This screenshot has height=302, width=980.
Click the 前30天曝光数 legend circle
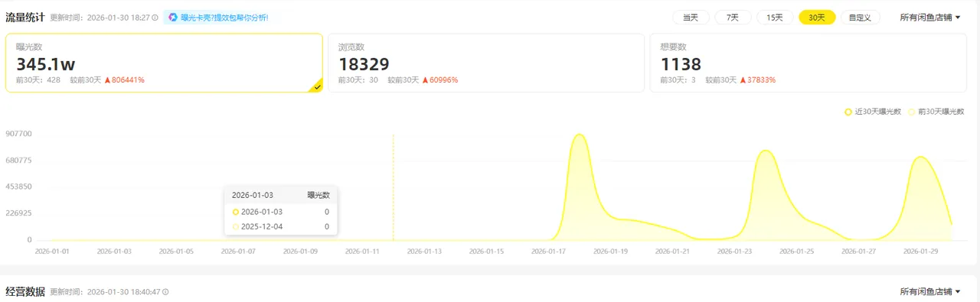click(x=911, y=112)
